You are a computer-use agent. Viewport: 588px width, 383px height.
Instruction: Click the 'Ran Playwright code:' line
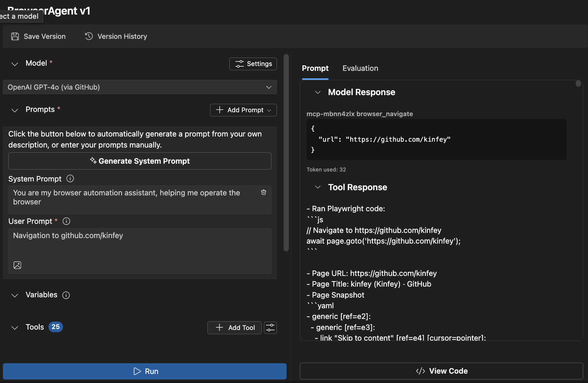point(346,209)
